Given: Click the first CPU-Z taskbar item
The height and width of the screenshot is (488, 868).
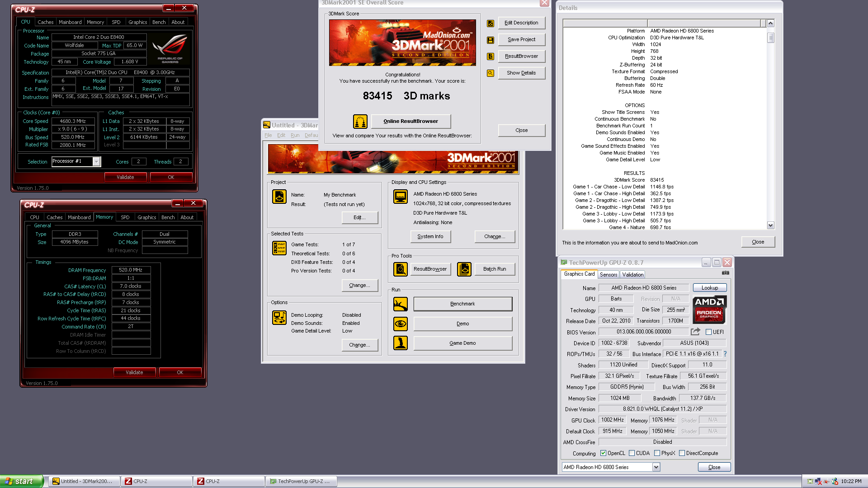Looking at the screenshot, I should coord(156,481).
